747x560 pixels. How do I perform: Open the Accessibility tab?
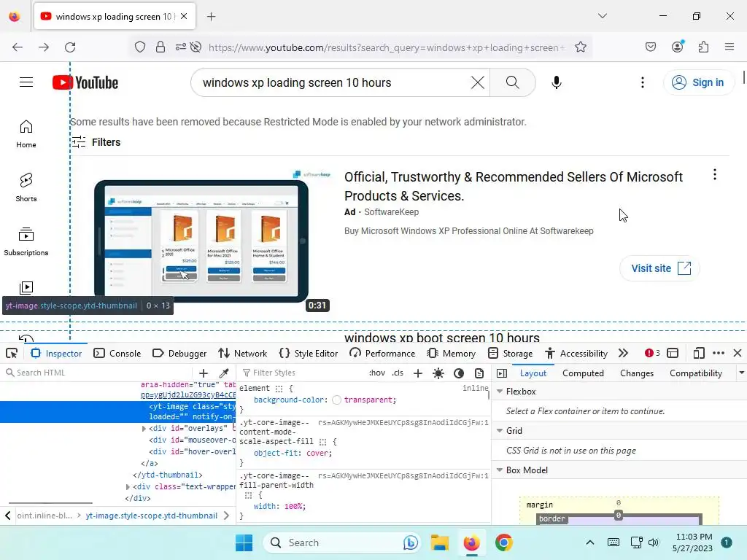click(x=576, y=354)
